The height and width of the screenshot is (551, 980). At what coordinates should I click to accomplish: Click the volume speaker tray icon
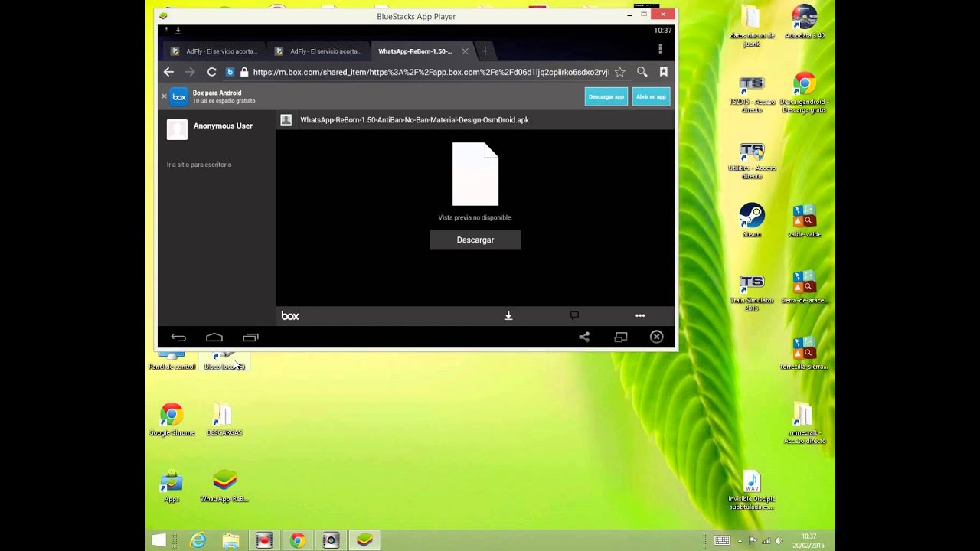pyautogui.click(x=779, y=540)
